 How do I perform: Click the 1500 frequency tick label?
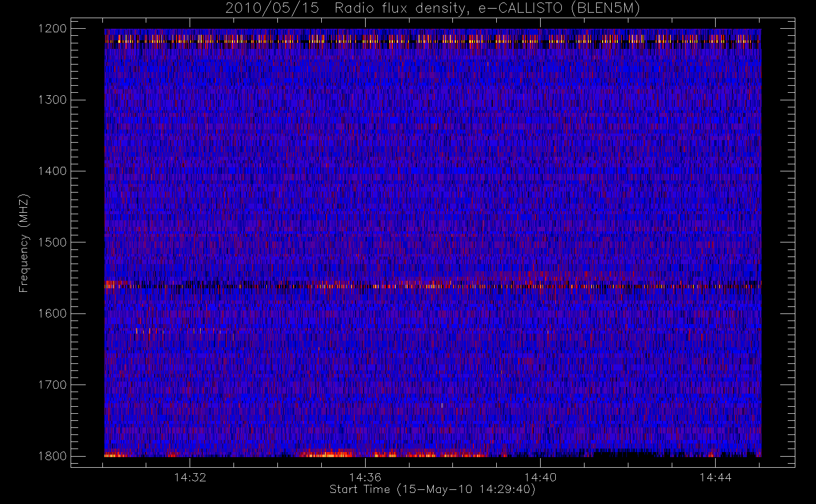pos(52,242)
